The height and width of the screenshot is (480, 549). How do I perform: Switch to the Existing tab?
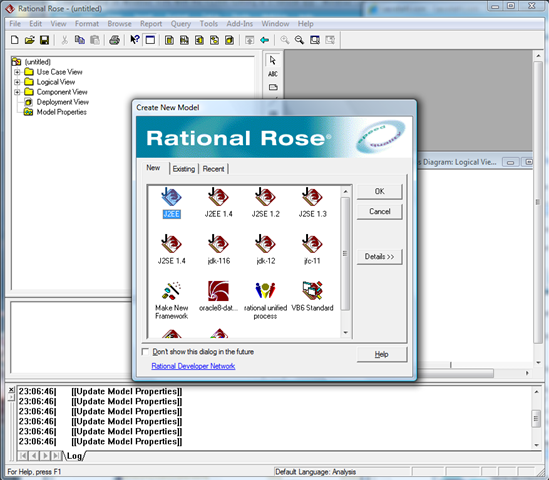[x=184, y=169]
